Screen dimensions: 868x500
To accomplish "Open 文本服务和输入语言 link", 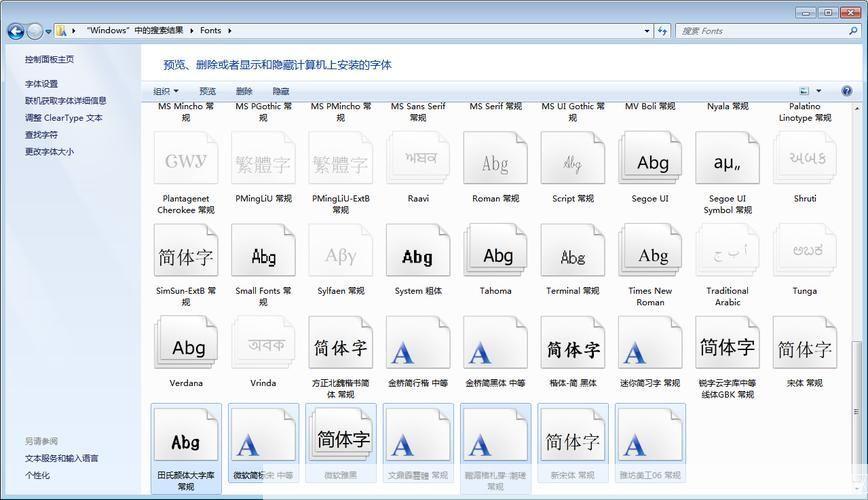I will pos(61,458).
